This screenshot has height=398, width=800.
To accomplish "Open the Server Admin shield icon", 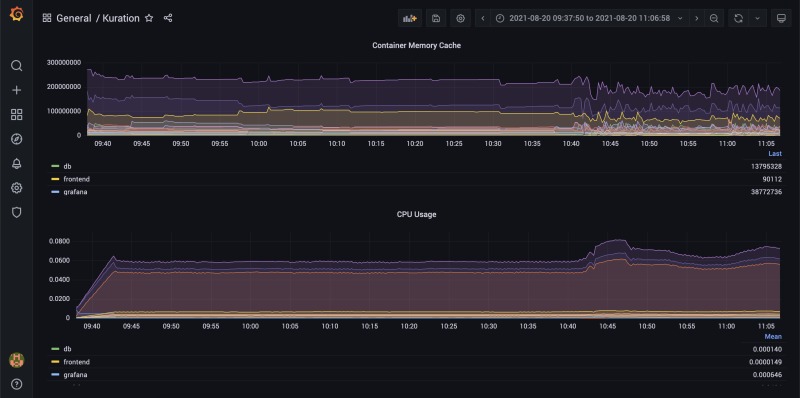I will coord(16,212).
